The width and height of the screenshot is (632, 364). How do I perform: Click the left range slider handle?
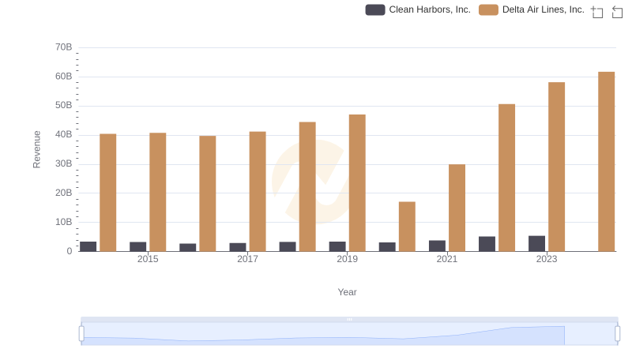click(81, 333)
